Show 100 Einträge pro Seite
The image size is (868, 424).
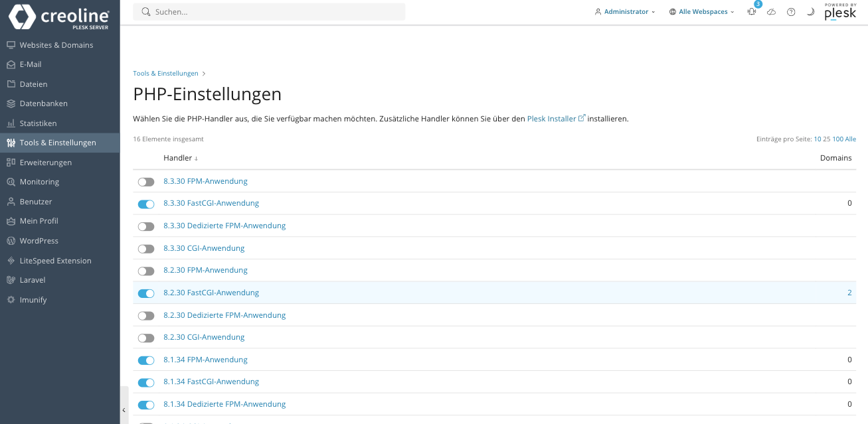click(x=838, y=139)
